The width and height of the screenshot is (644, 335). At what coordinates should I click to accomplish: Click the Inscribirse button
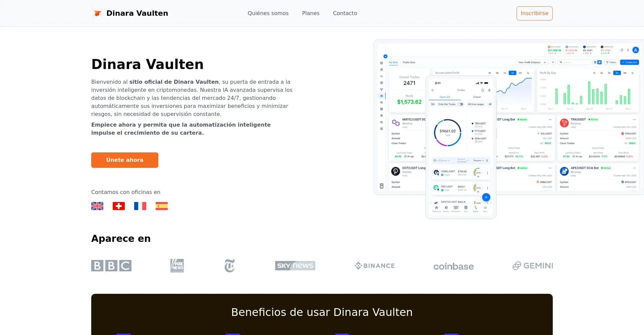pyautogui.click(x=534, y=13)
